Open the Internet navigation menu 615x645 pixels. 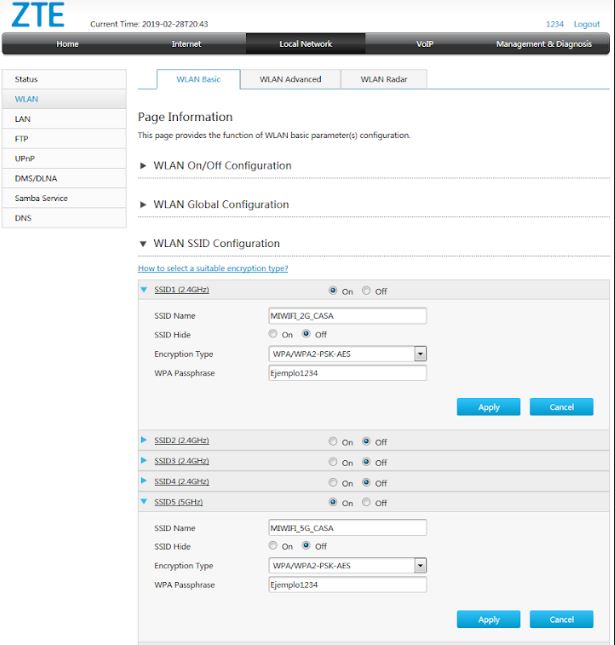[x=186, y=44]
